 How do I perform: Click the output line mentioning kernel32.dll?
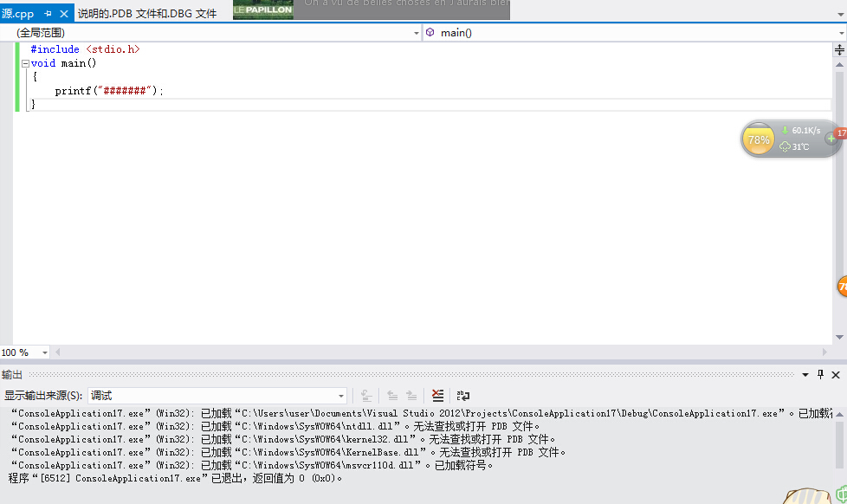click(282, 439)
